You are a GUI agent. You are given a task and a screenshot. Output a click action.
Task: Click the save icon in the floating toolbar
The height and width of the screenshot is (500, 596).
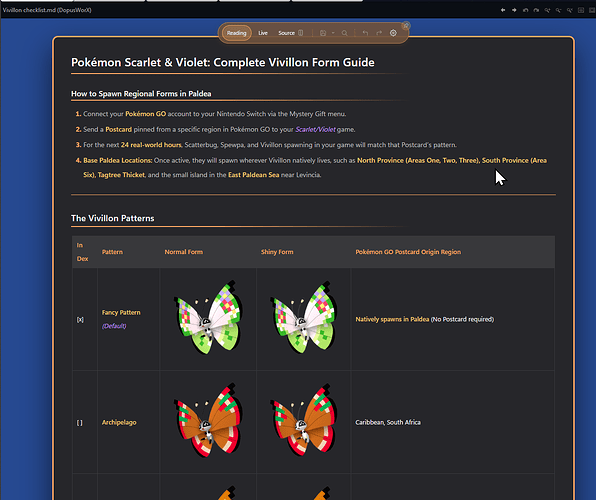tap(323, 33)
